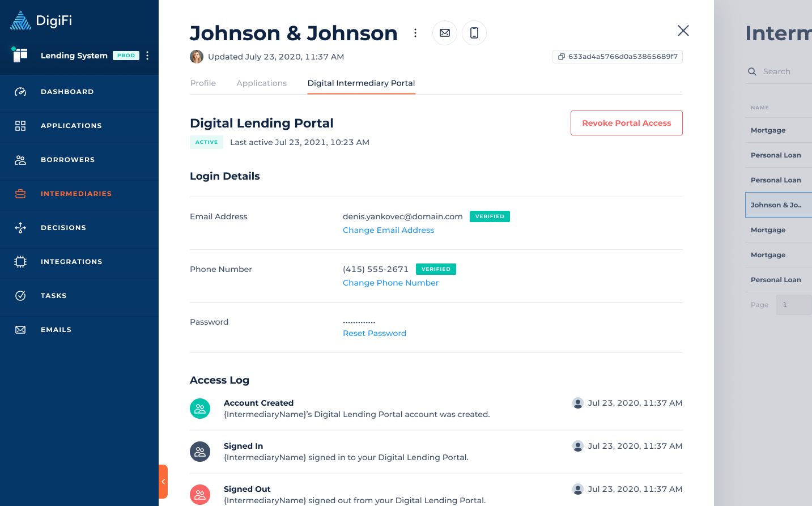Switch to the Profile tab
The height and width of the screenshot is (506, 812).
pos(203,83)
